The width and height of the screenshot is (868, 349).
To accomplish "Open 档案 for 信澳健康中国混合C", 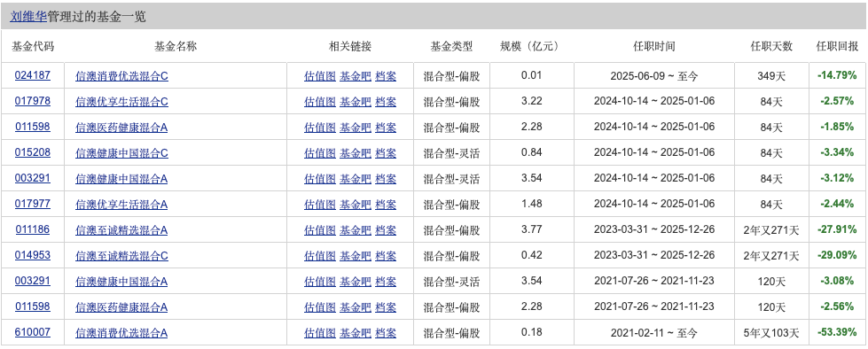I will 386,153.
